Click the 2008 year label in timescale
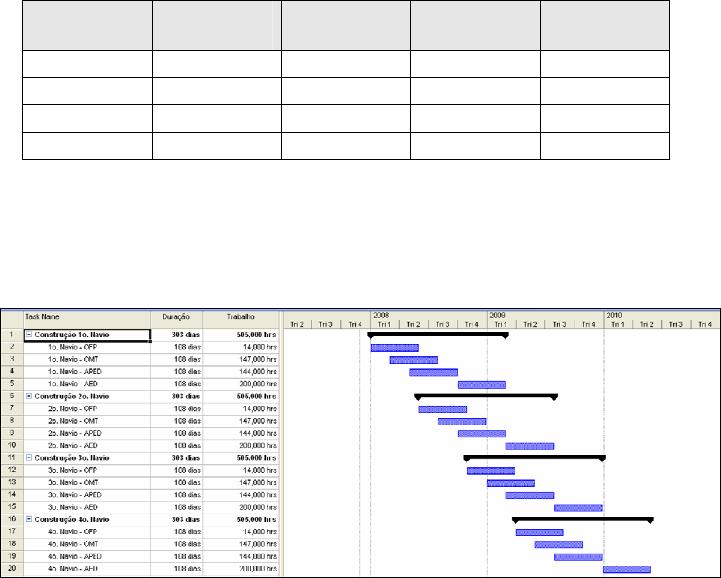This screenshot has height=578, width=721. 381,314
